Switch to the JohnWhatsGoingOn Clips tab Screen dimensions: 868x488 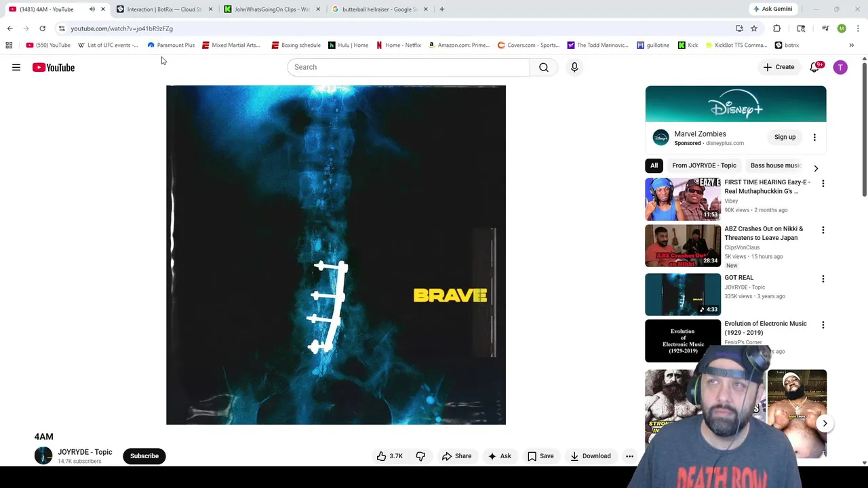coord(271,9)
